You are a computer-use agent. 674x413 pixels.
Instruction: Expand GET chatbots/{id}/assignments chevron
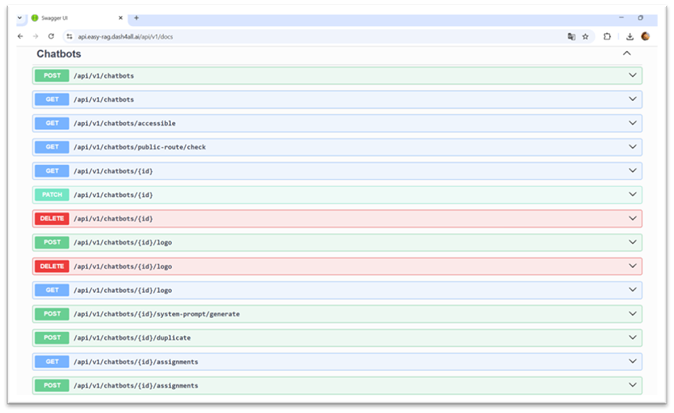[x=633, y=361]
